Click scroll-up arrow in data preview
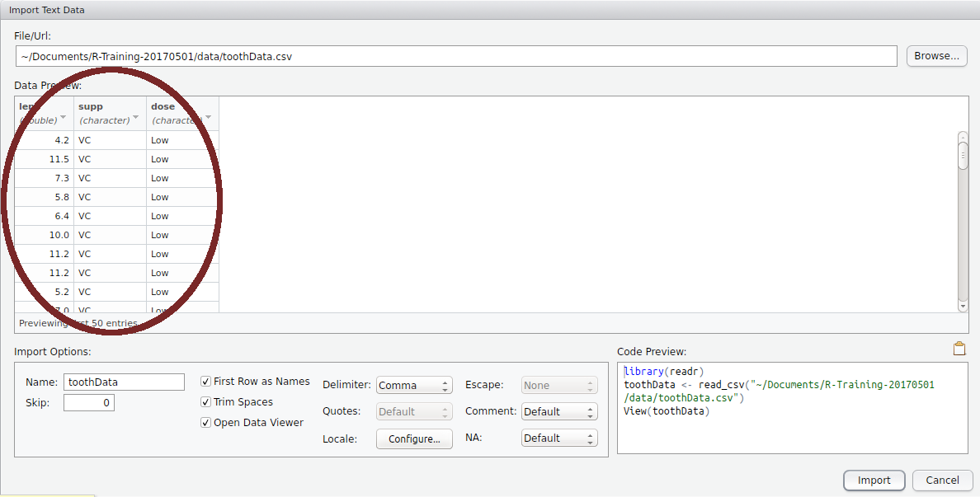 pyautogui.click(x=962, y=137)
